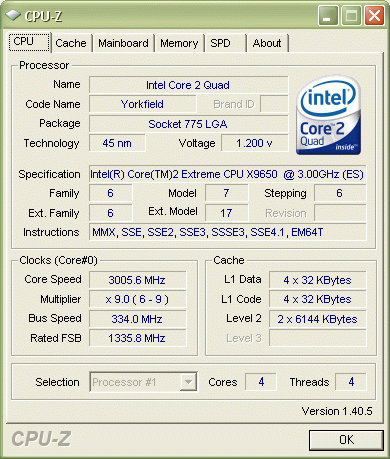Viewport: 390px width, 459px height.
Task: Click the 'Specification' label
Action: tap(49, 174)
